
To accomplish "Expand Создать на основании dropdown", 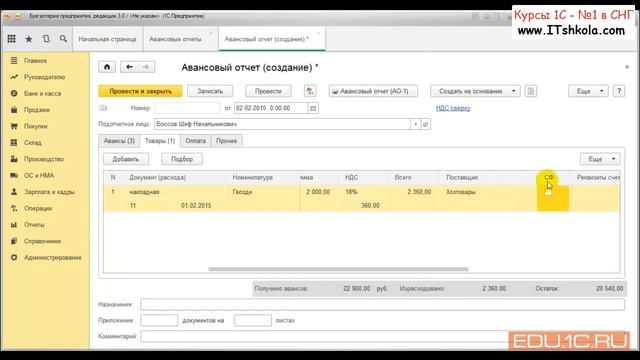I will [x=513, y=91].
